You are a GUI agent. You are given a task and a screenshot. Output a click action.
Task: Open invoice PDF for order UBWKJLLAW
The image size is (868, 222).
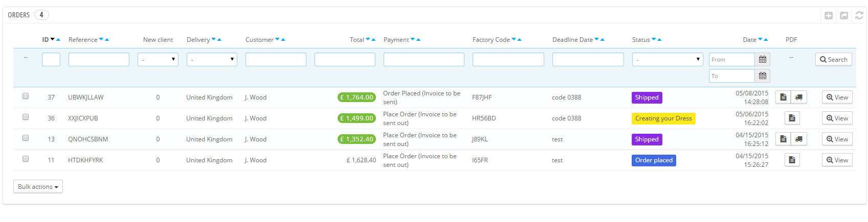783,97
